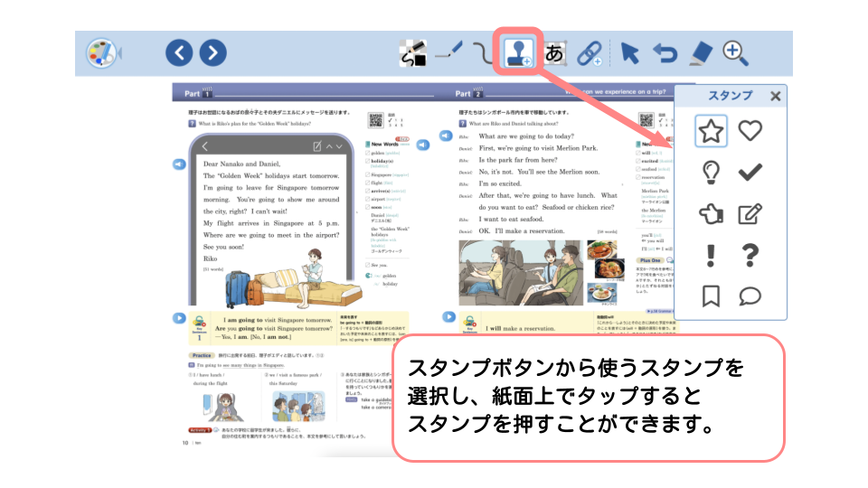Viewport: 868px width, 488px height.
Task: Go to the previous page
Action: pyautogui.click(x=179, y=53)
